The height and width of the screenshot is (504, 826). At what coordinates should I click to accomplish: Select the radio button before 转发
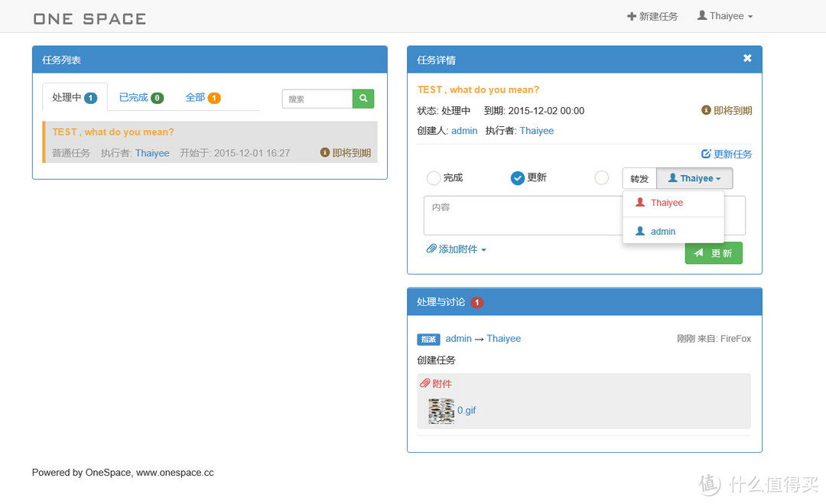click(601, 178)
